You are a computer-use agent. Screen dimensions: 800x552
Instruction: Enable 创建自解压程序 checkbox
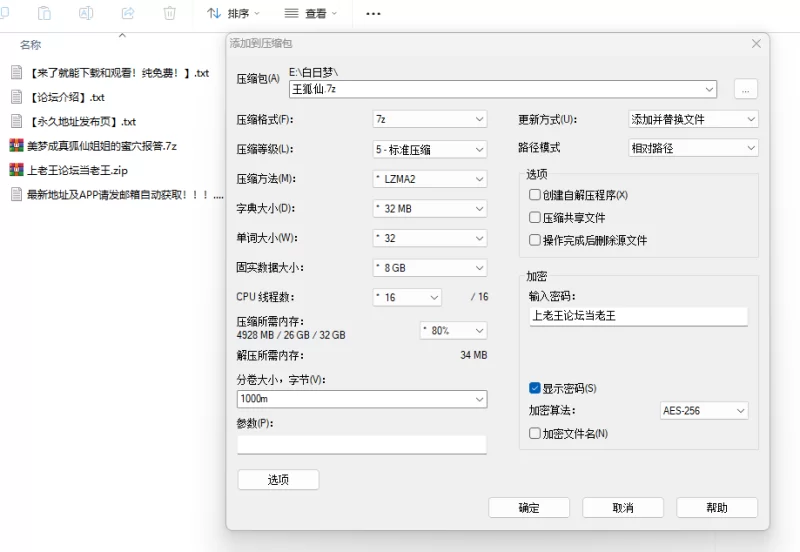point(535,195)
